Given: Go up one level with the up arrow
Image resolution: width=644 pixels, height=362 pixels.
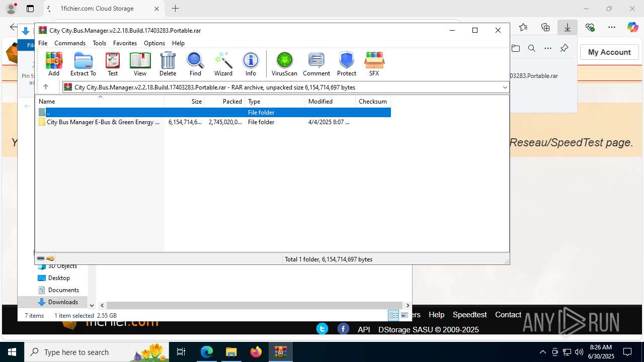Looking at the screenshot, I should pos(45,87).
